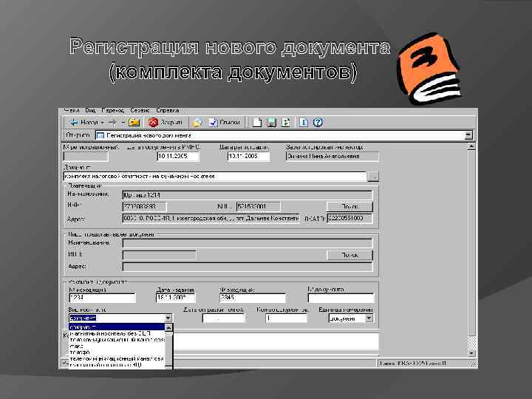Screen dimensions: 532x399
Task: Open the Справка menu
Action: pos(168,111)
